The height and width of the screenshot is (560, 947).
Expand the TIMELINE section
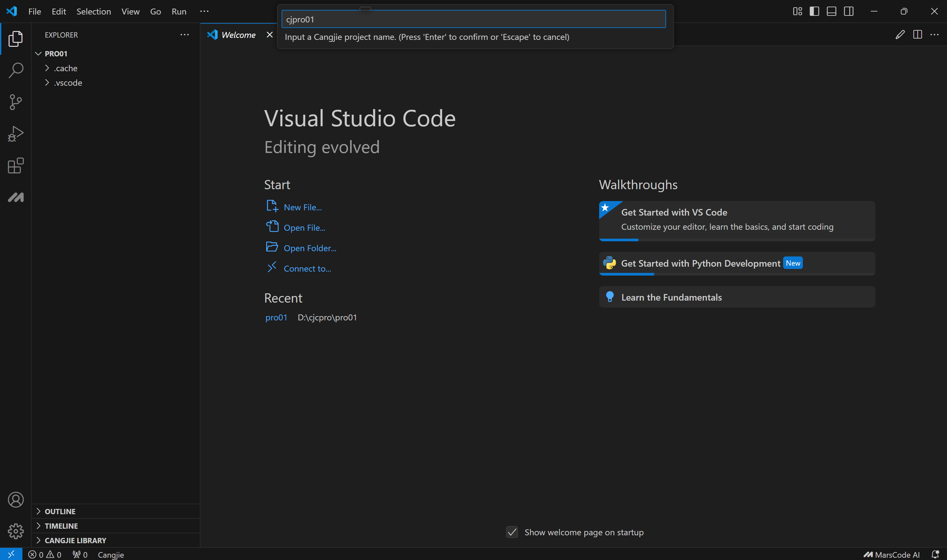point(115,526)
